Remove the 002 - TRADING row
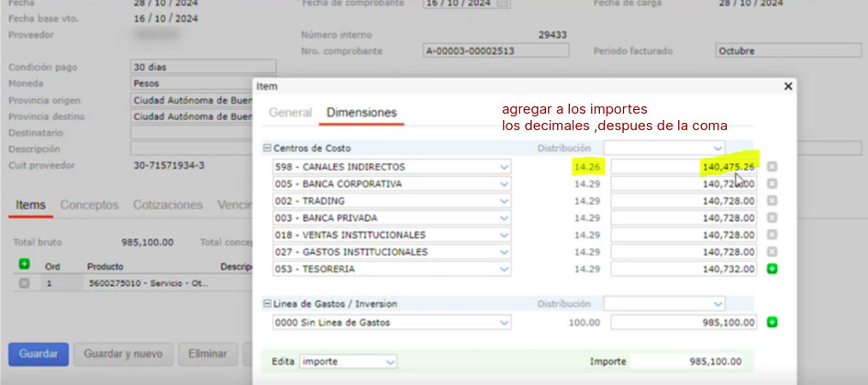 [772, 201]
